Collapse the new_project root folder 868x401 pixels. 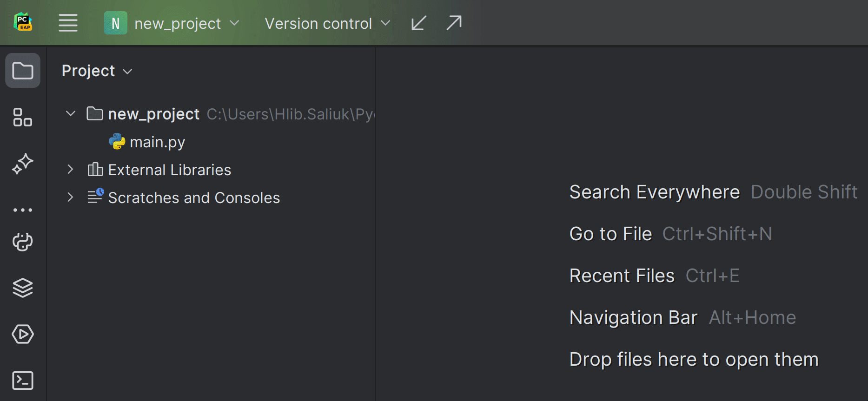coord(71,114)
